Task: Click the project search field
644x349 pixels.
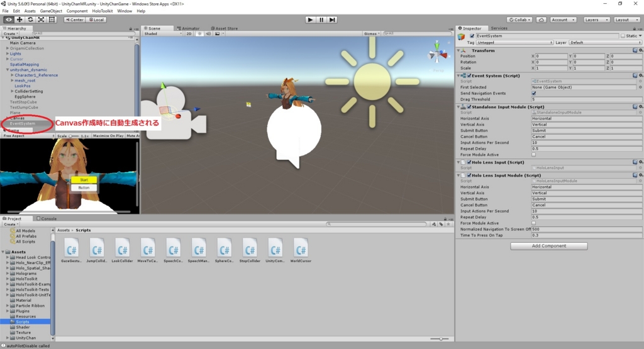Action: coord(377,224)
